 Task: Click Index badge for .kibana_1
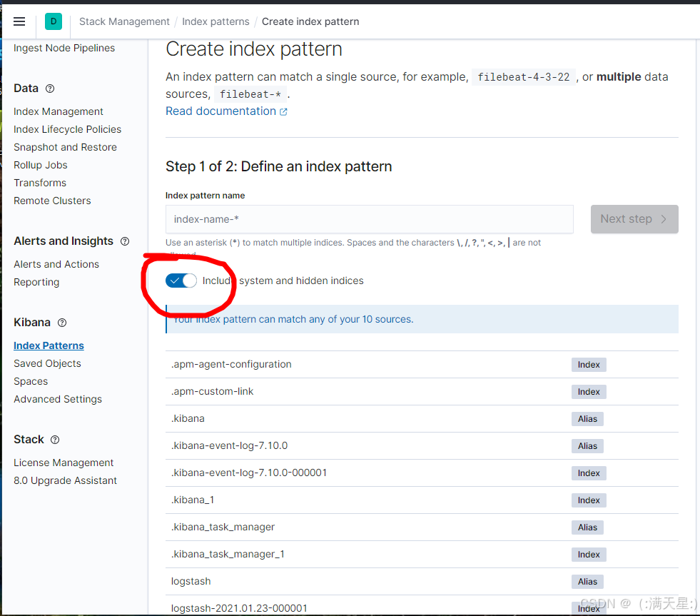coord(589,500)
